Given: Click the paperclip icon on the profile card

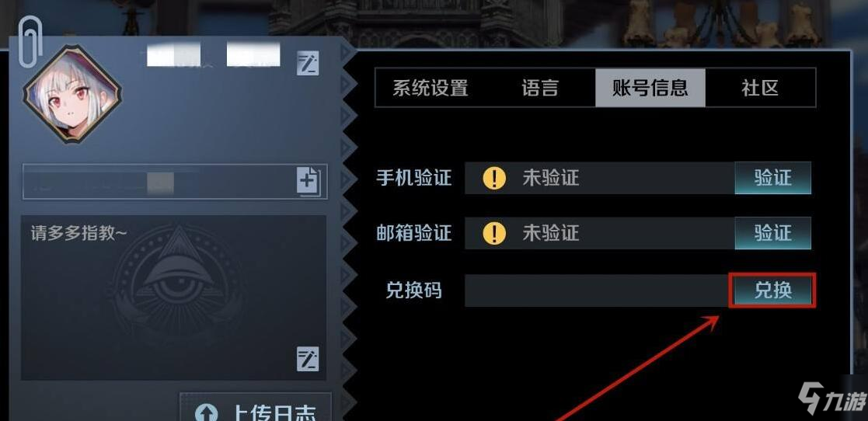Looking at the screenshot, I should click(29, 43).
